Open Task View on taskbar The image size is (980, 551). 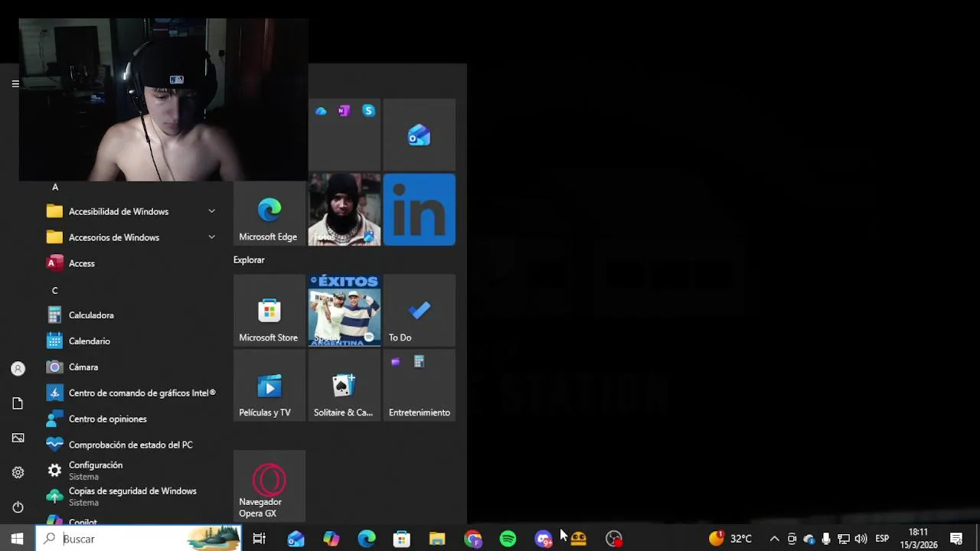pos(259,539)
